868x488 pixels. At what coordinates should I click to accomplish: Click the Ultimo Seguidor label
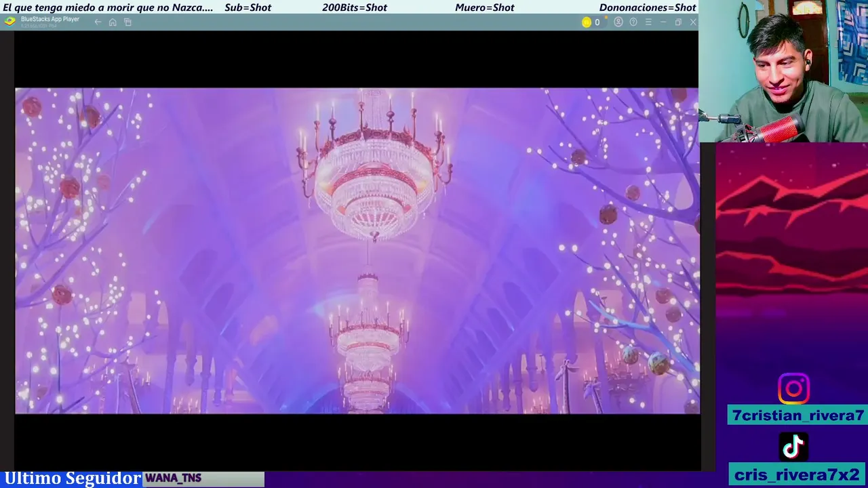(x=72, y=479)
